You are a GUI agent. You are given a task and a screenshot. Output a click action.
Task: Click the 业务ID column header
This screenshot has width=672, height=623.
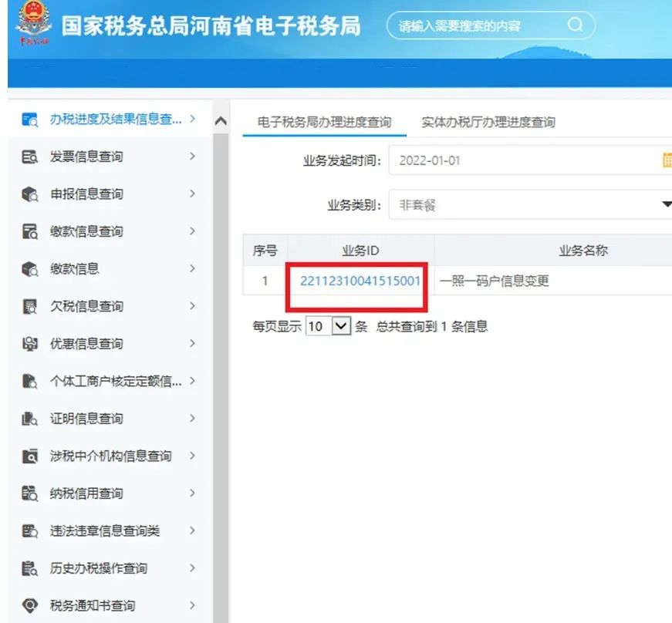[x=360, y=251]
